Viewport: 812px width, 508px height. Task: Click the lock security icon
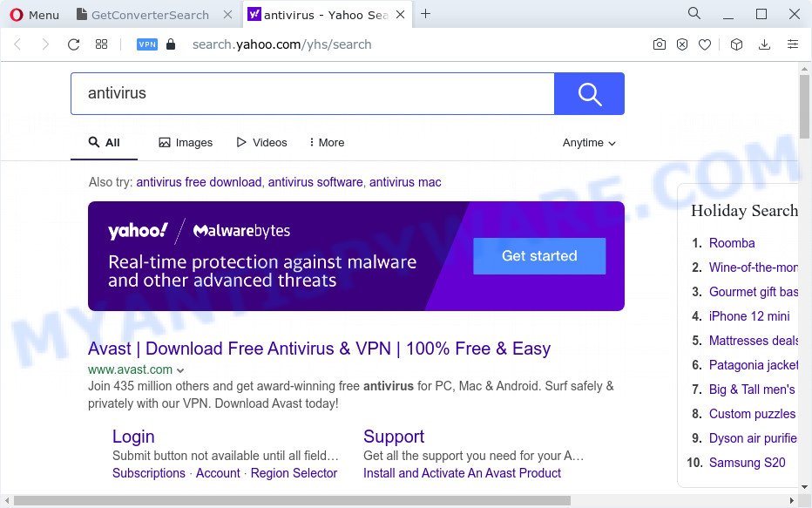(x=171, y=44)
